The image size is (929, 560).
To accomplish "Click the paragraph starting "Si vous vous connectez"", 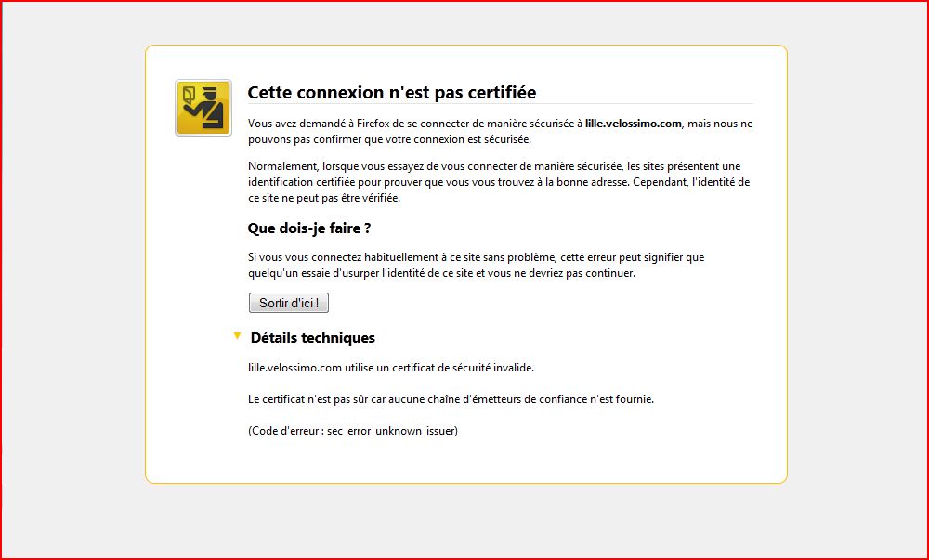I will (476, 265).
